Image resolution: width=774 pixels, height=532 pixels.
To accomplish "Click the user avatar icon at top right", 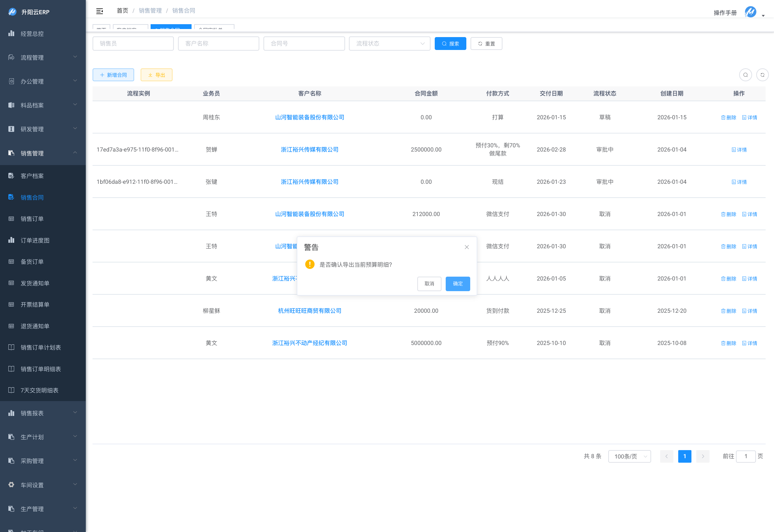I will (750, 12).
